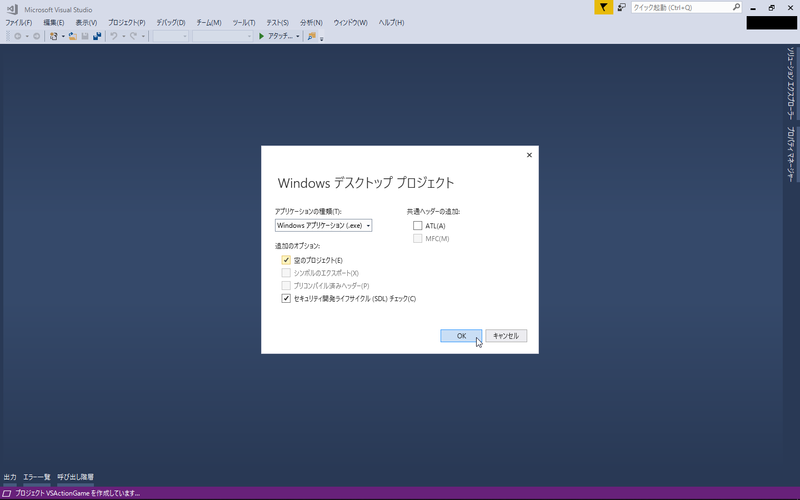Open the Team (チーム) menu
The image size is (800, 500).
click(x=209, y=22)
